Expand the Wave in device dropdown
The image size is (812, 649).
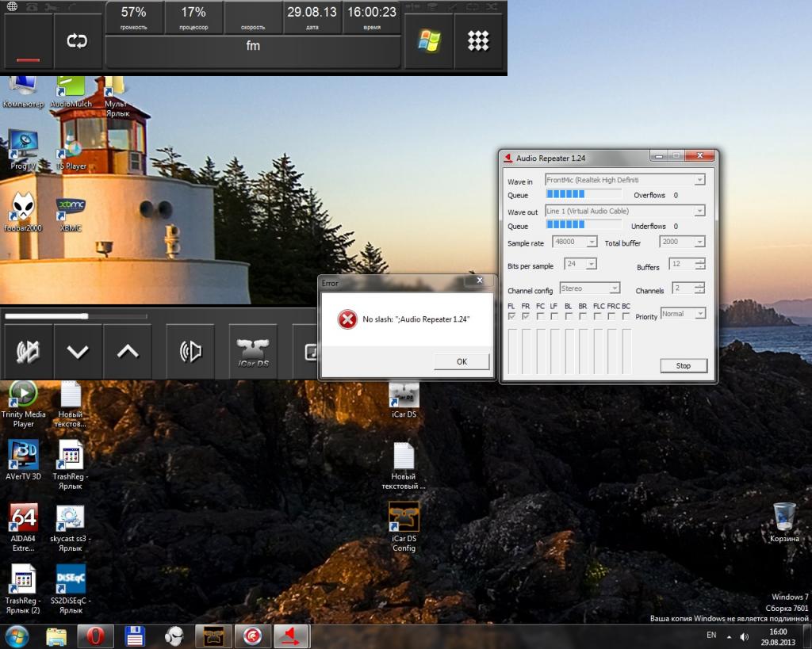[x=699, y=181]
